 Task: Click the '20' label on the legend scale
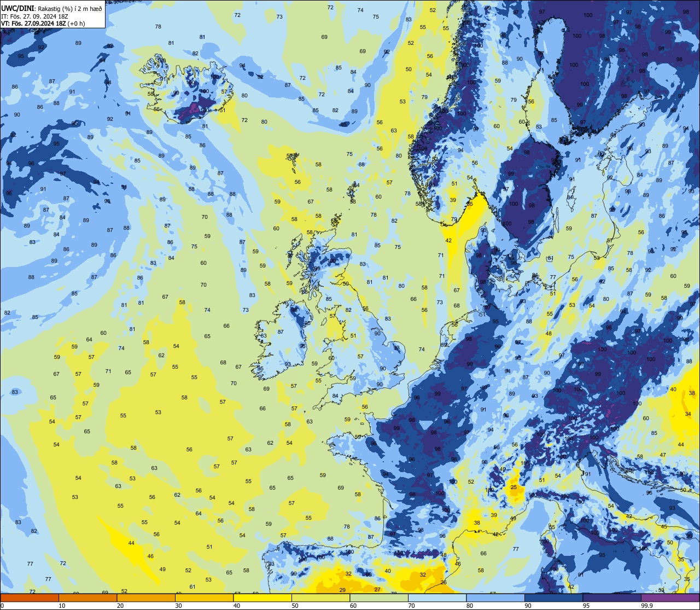(121, 606)
